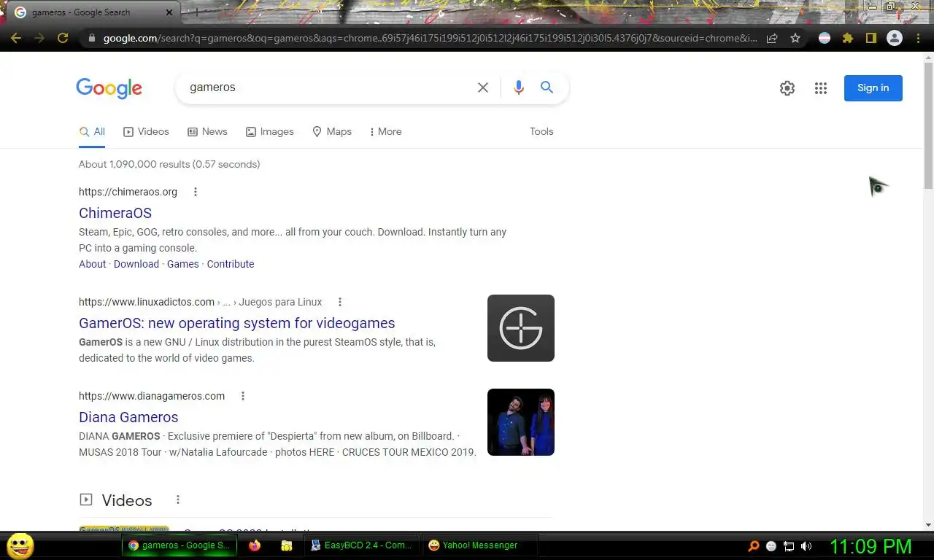This screenshot has height=560, width=934.
Task: Switch to the EasyBCD 2.4 window
Action: pos(362,545)
